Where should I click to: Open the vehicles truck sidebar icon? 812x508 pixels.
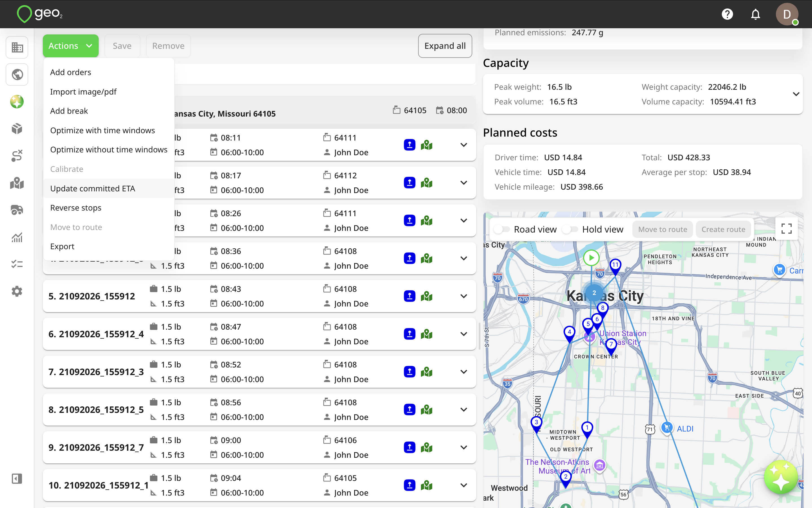pyautogui.click(x=17, y=210)
